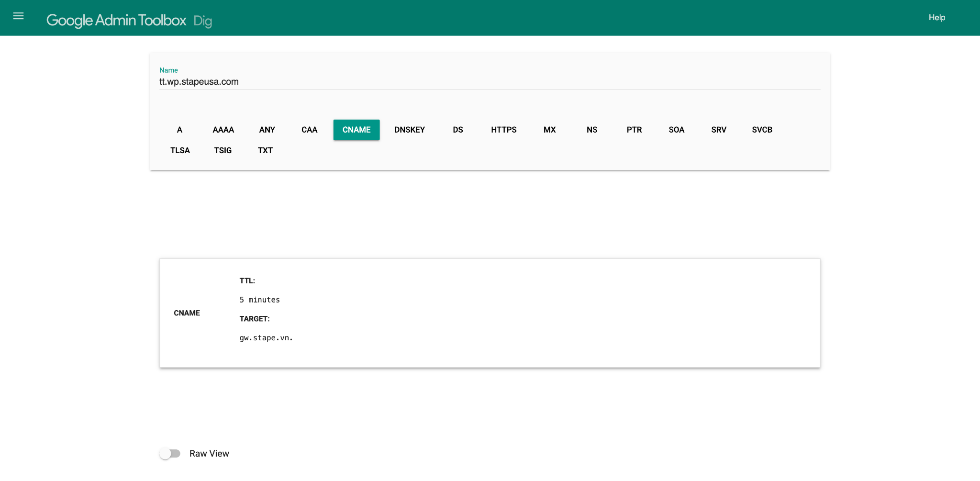Choose the PTR record type
980x481 pixels.
634,130
